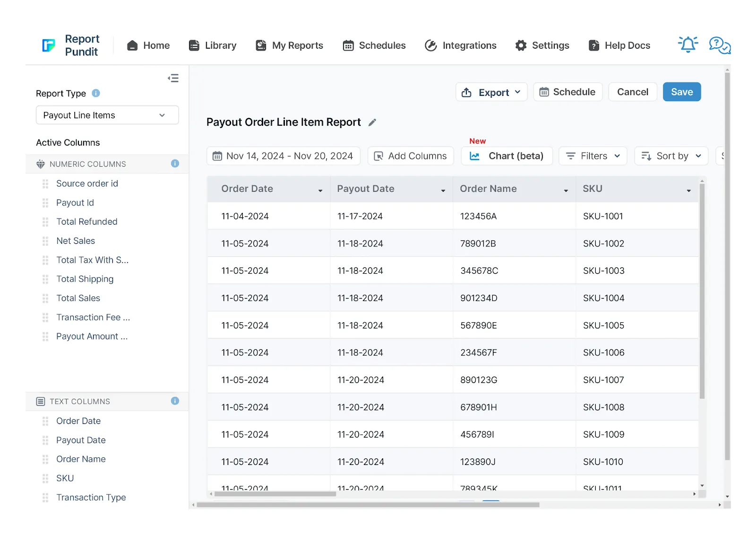The width and height of the screenshot is (756, 534).
Task: Expand the Export dropdown
Action: pos(491,92)
